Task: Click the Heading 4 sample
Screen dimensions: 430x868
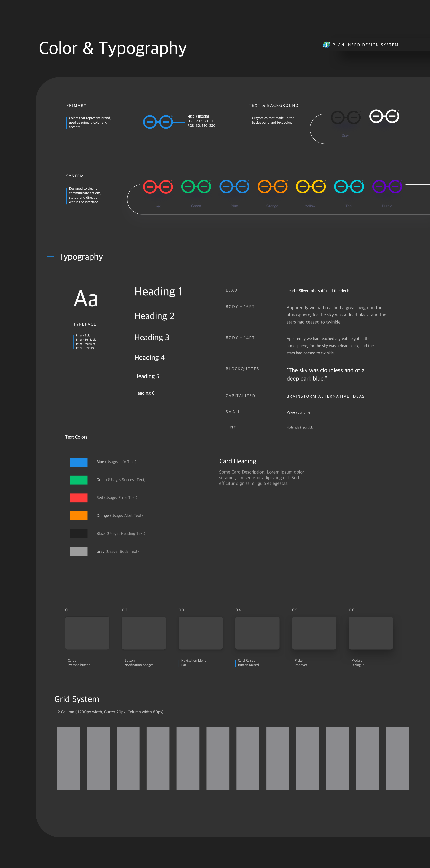Action: [149, 357]
